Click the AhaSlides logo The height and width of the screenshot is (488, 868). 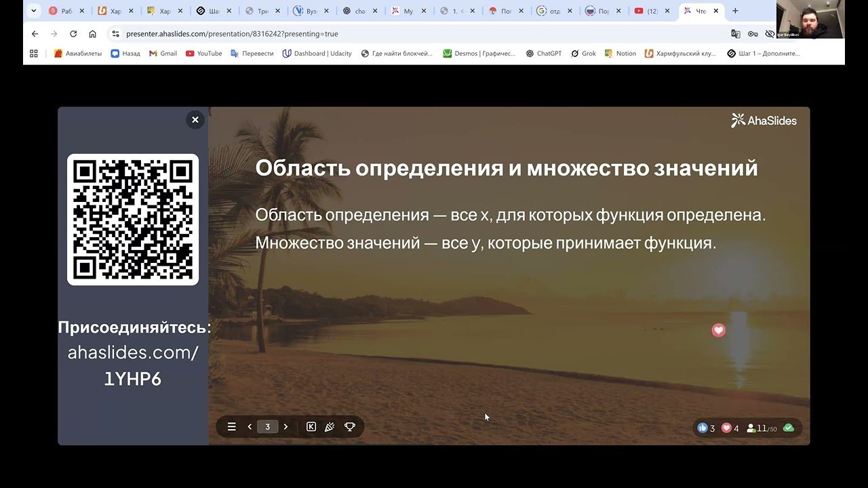click(x=764, y=121)
